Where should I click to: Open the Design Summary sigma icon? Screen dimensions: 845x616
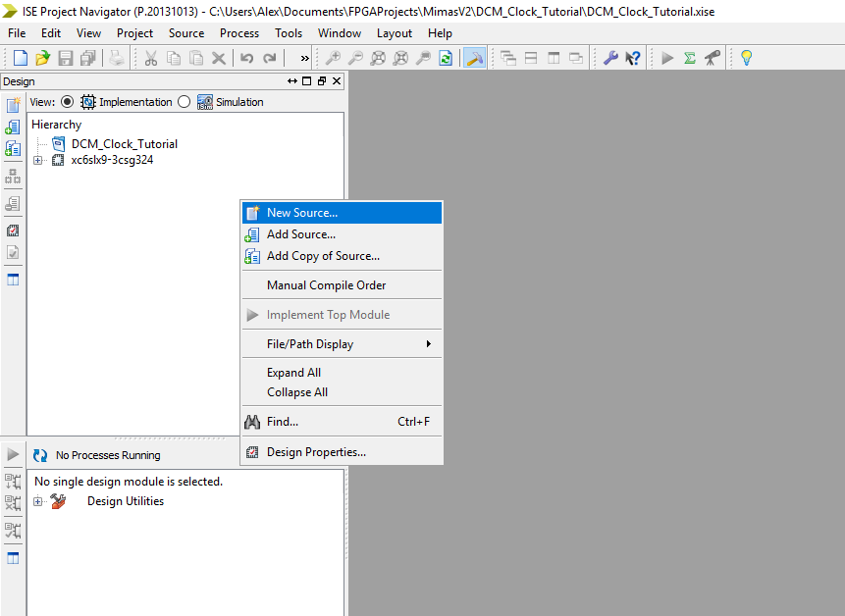click(690, 58)
